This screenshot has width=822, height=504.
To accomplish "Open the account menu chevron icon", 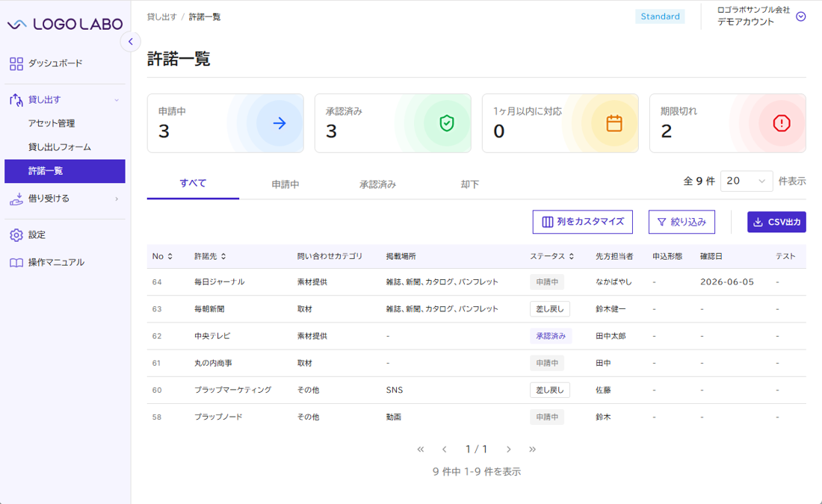I will [x=800, y=16].
